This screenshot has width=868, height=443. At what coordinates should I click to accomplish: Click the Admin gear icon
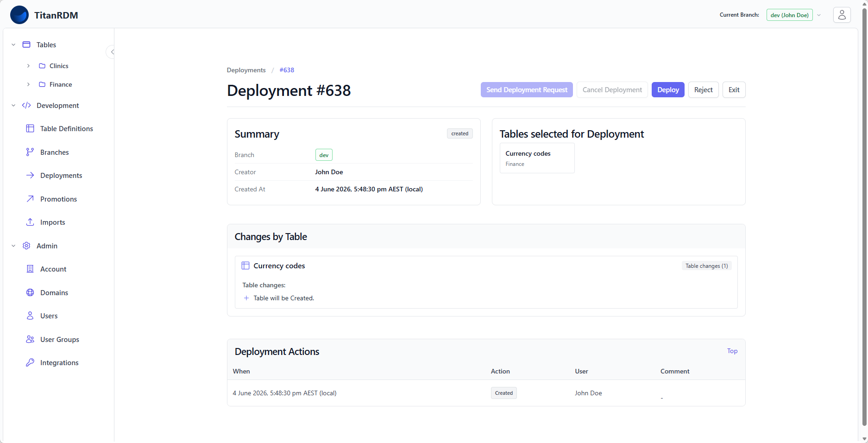point(26,246)
